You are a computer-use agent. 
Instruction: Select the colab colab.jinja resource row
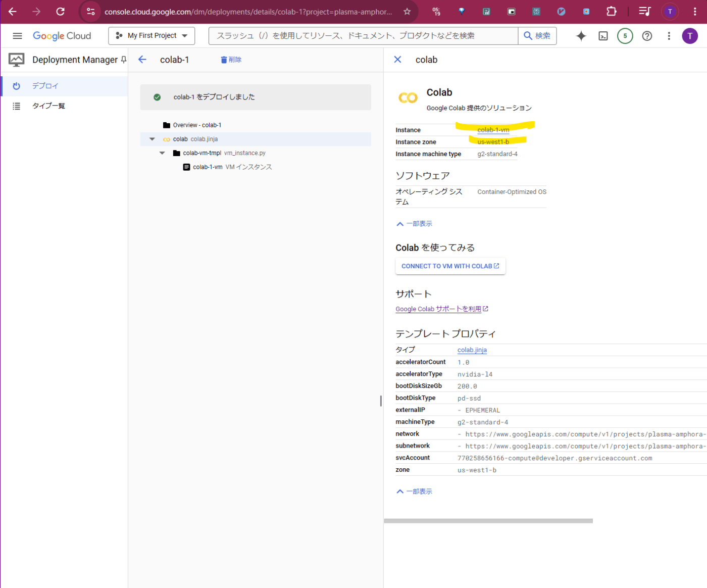(256, 139)
